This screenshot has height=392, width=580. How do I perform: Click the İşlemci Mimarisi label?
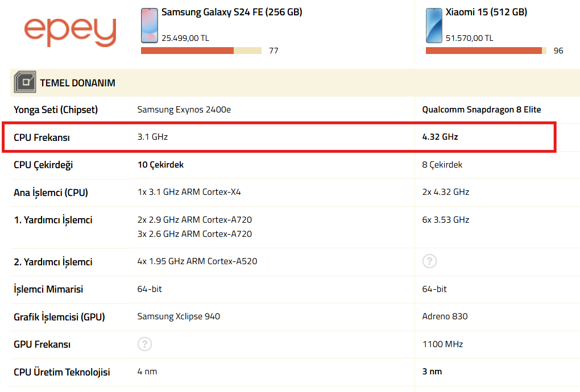tap(48, 289)
